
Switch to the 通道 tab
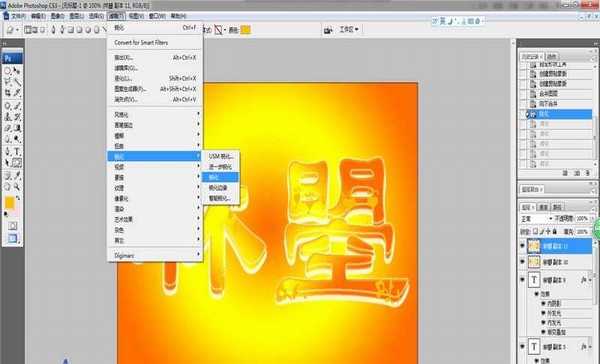(x=543, y=207)
